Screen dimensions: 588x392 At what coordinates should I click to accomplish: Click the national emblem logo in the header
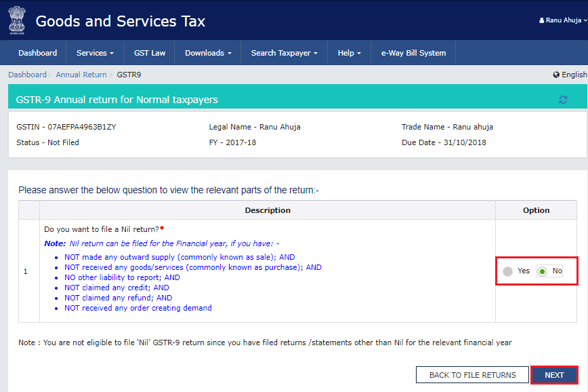click(x=17, y=20)
